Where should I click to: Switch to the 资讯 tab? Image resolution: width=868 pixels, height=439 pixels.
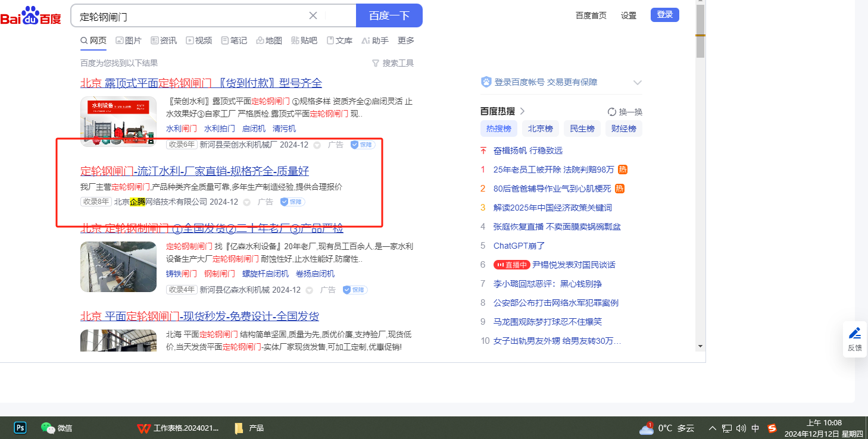[x=164, y=40]
